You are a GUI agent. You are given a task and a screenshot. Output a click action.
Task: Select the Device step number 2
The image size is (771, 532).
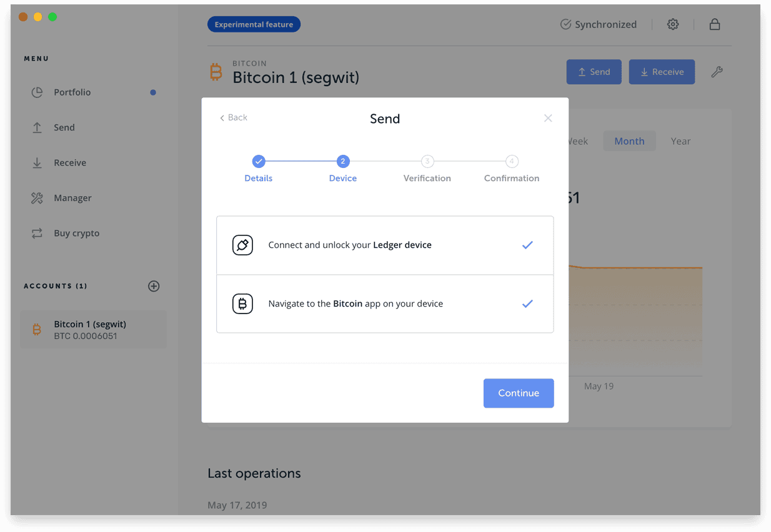(343, 162)
